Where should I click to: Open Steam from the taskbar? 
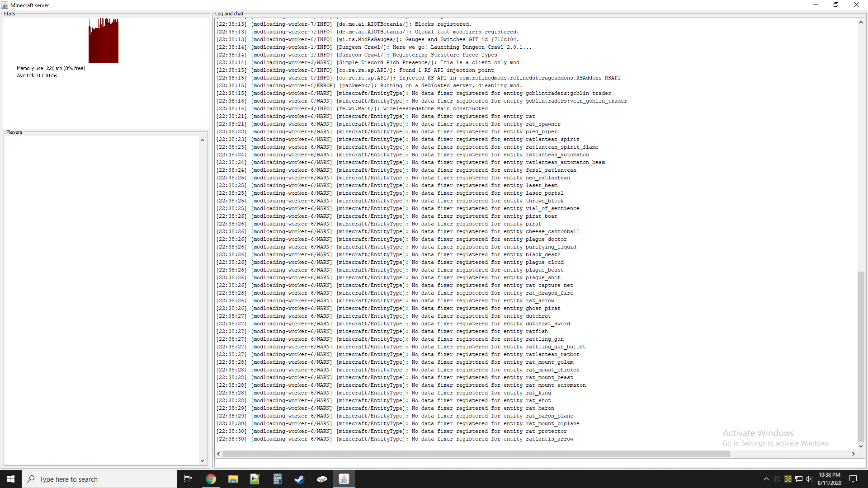click(299, 479)
